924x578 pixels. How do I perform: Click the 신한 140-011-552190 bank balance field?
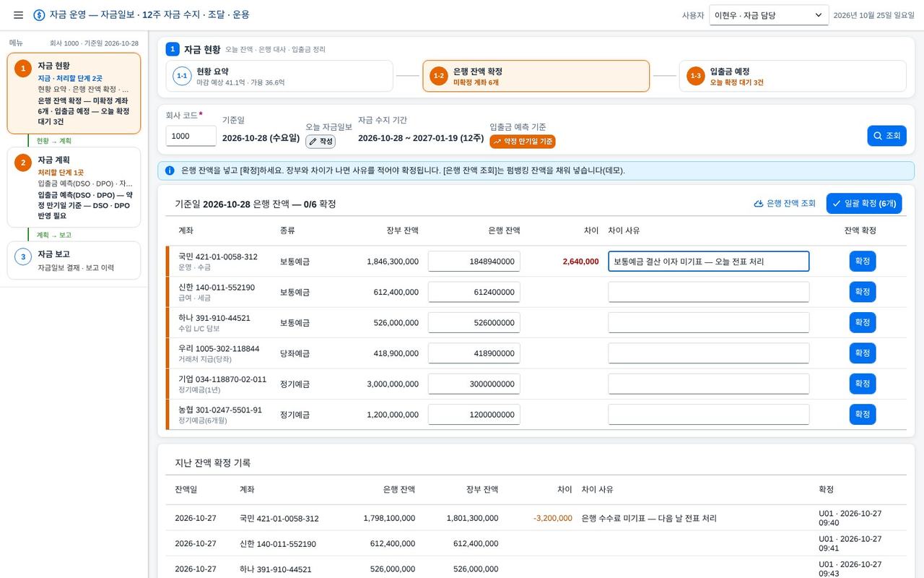474,292
